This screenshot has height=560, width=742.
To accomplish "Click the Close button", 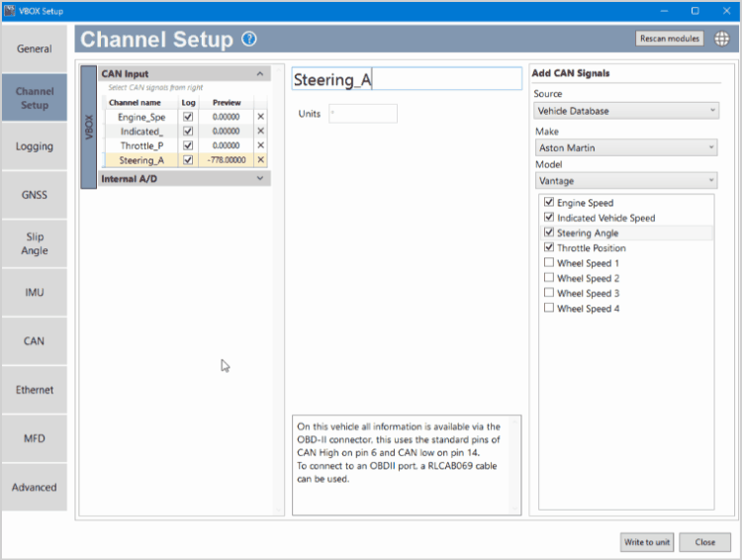I will [704, 542].
